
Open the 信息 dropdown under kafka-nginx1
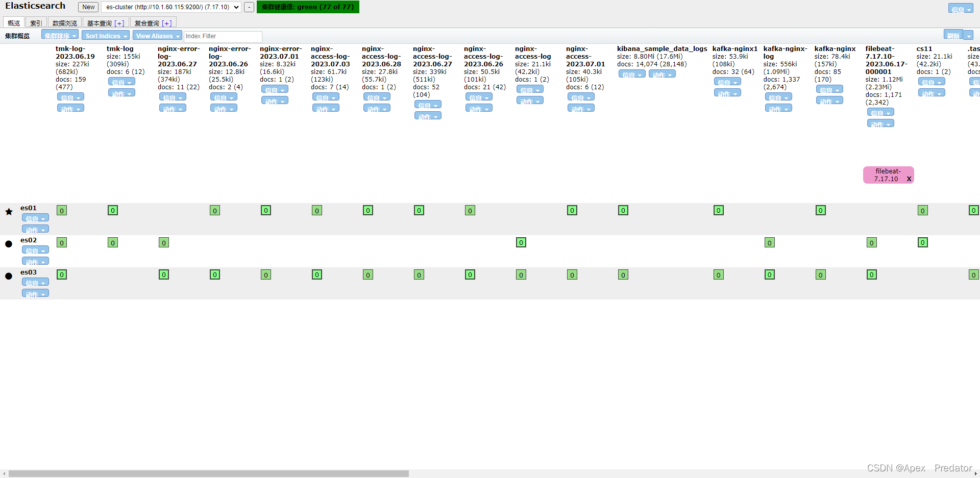(727, 82)
